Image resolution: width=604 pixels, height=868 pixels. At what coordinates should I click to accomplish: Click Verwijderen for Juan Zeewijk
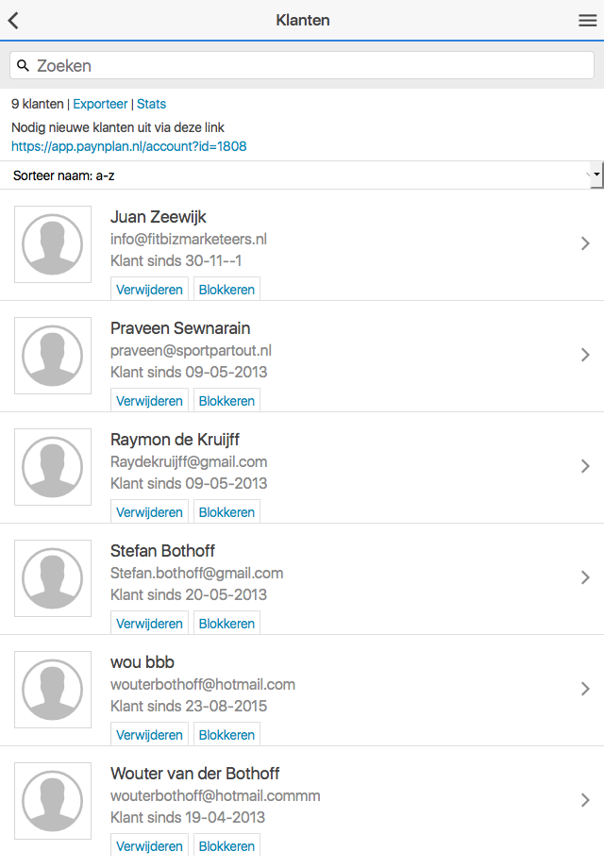149,290
